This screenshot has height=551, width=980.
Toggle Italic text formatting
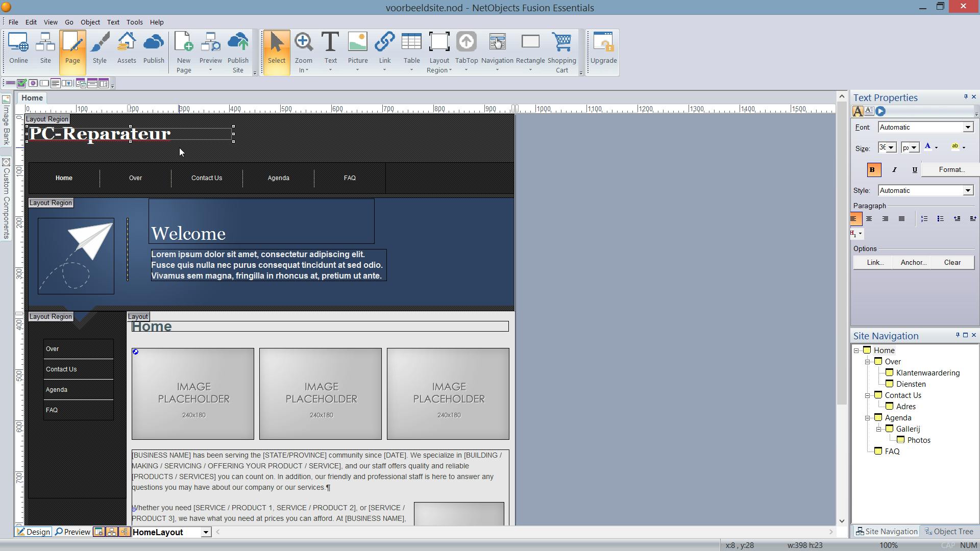pyautogui.click(x=894, y=170)
